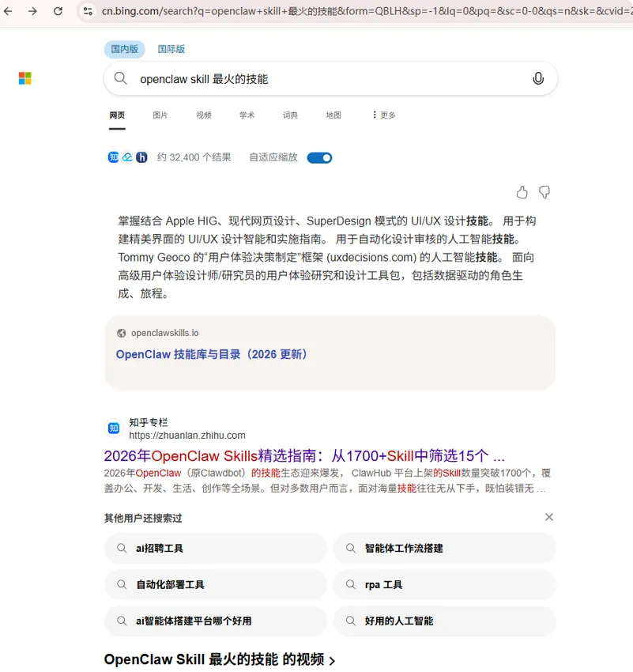
Task: Click the Zhihu source icon near result count
Action: [x=113, y=157]
